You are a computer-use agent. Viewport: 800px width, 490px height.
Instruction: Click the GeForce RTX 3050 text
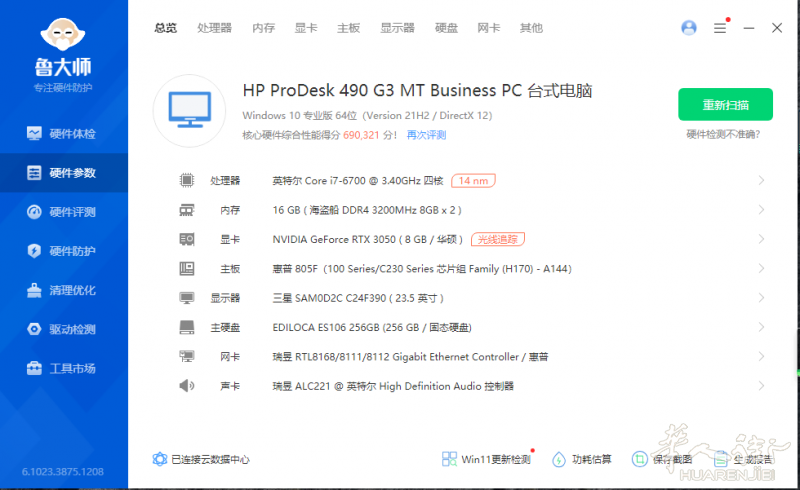(367, 239)
